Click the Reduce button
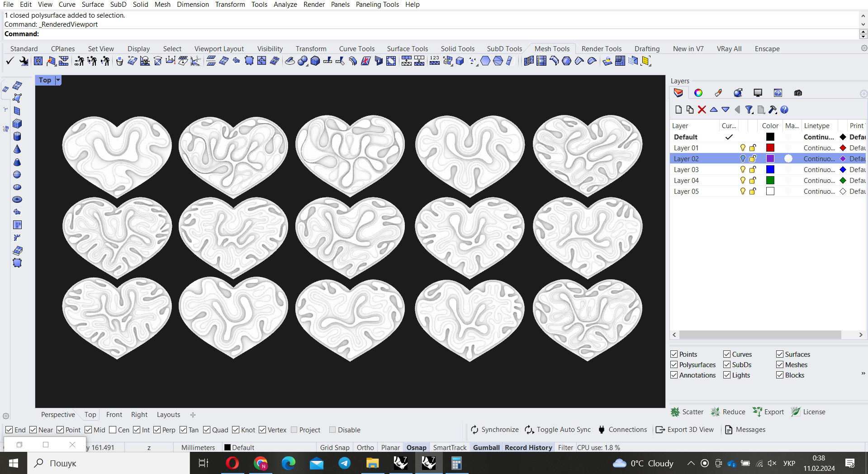The image size is (868, 474). pos(728,412)
